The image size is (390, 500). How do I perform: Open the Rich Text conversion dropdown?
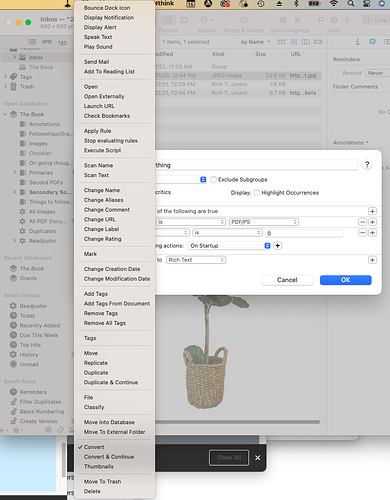pyautogui.click(x=196, y=260)
